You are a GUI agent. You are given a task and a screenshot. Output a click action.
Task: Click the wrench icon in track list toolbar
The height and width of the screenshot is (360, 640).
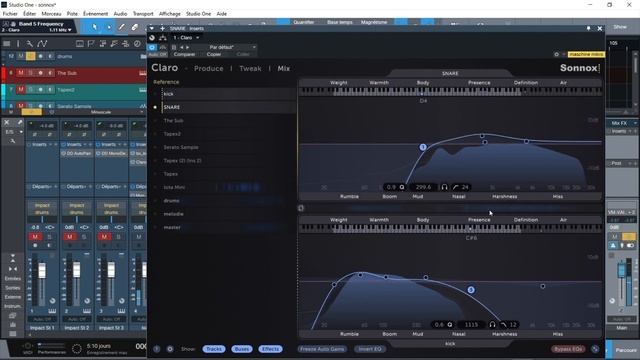(x=30, y=44)
